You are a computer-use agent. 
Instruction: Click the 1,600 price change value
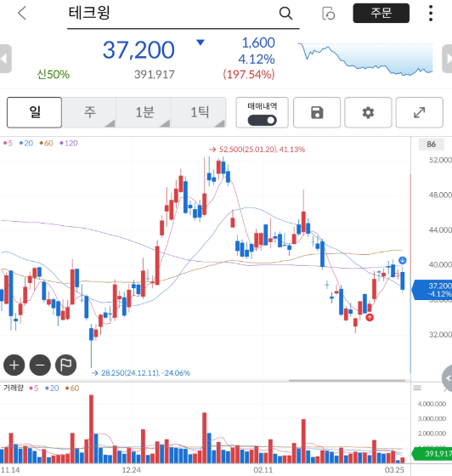[x=258, y=42]
